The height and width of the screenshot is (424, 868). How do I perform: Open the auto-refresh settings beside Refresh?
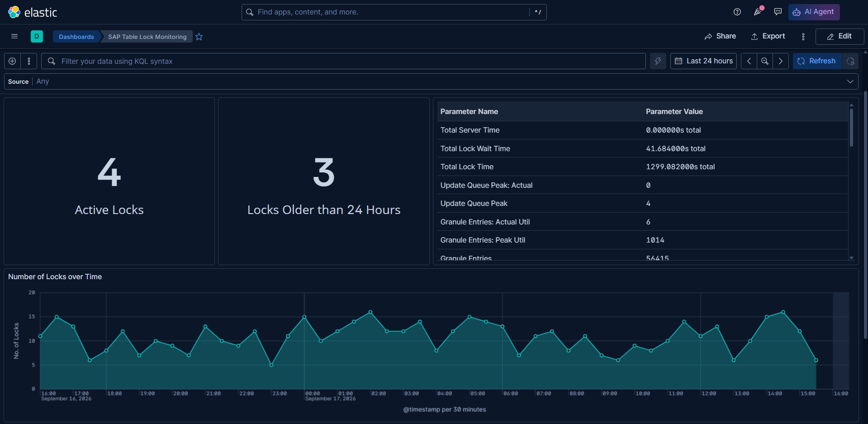coord(850,61)
